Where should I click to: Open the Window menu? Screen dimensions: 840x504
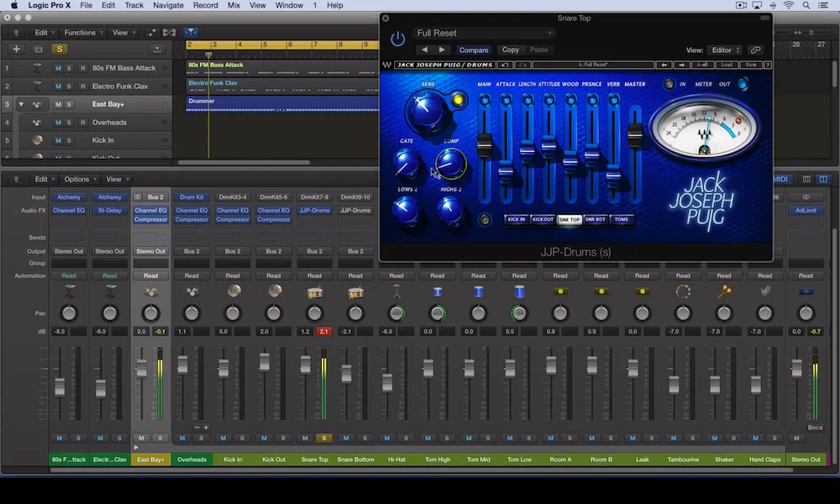[x=289, y=5]
